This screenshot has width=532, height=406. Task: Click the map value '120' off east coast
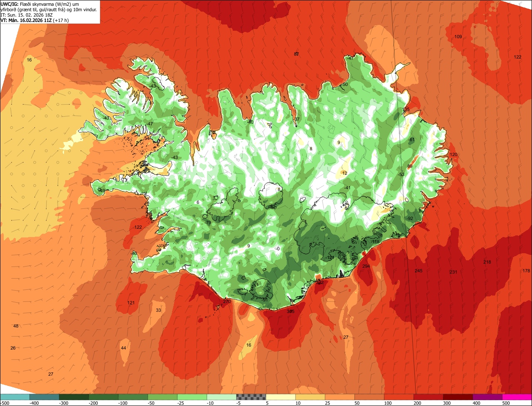tap(453, 155)
